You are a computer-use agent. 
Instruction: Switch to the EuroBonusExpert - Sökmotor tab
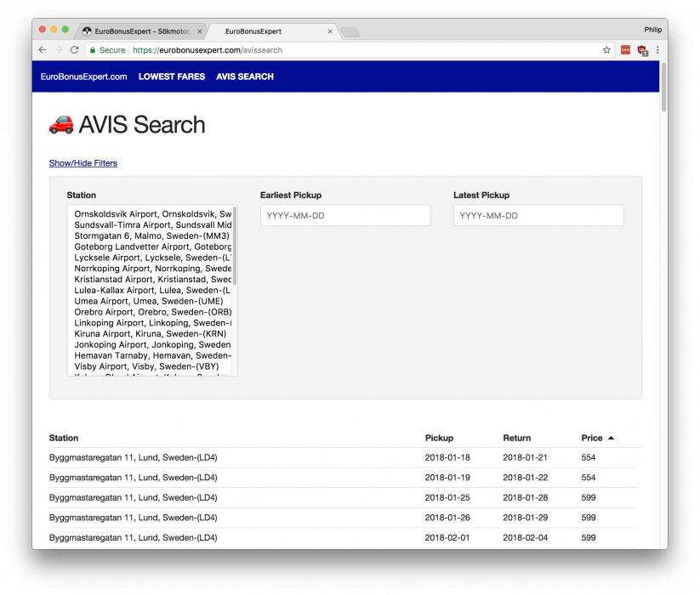coord(140,31)
